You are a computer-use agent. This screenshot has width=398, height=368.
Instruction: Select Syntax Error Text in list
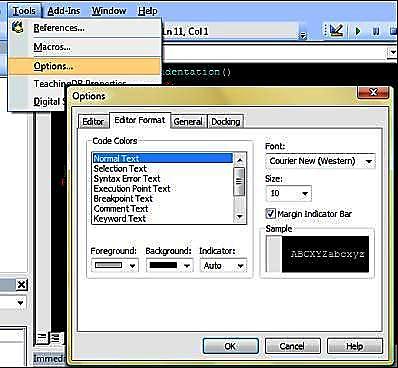click(x=163, y=179)
